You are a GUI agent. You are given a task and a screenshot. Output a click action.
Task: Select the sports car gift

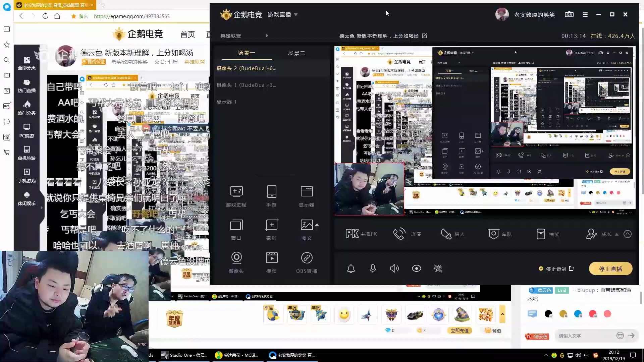(415, 314)
